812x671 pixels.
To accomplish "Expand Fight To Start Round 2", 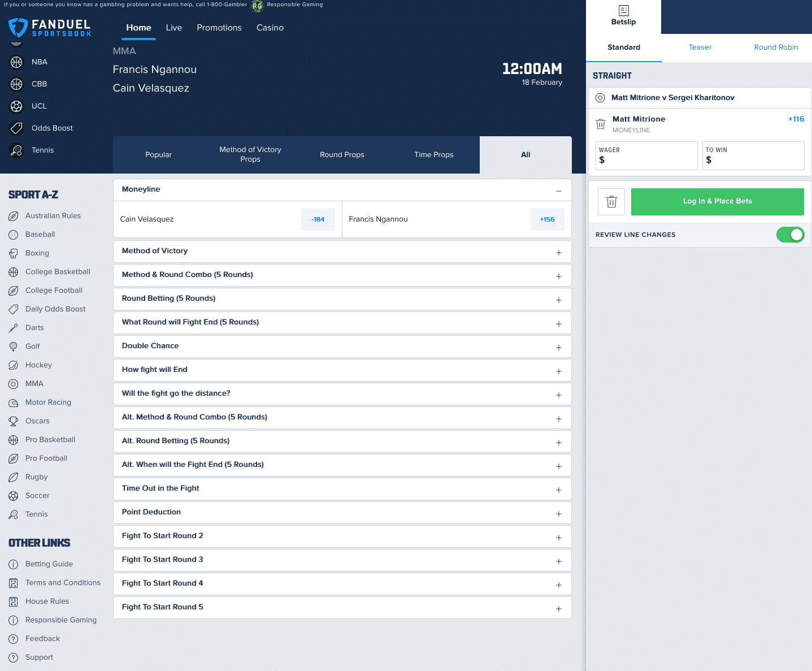I will (558, 538).
